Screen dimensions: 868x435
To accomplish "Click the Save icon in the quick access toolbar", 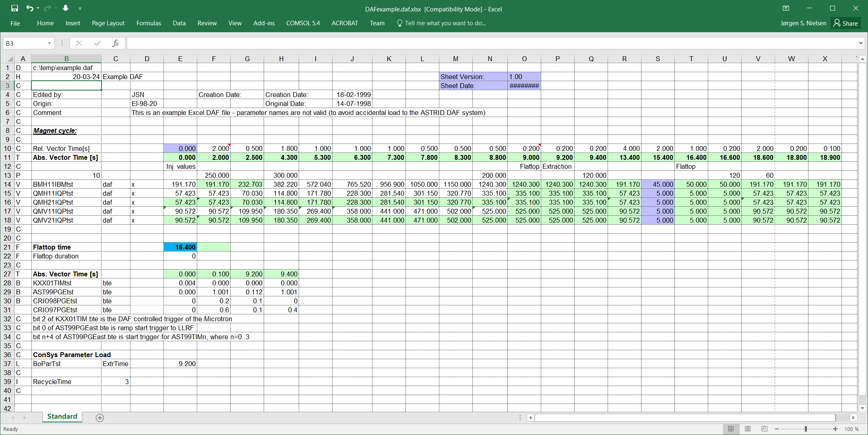I will coord(15,8).
